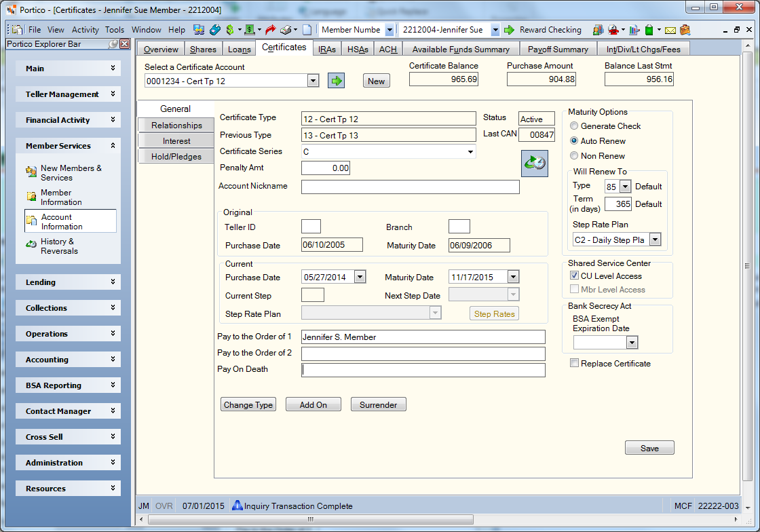Expand the Step Rate Plan C2 dropdown
Image resolution: width=760 pixels, height=532 pixels.
coord(655,240)
